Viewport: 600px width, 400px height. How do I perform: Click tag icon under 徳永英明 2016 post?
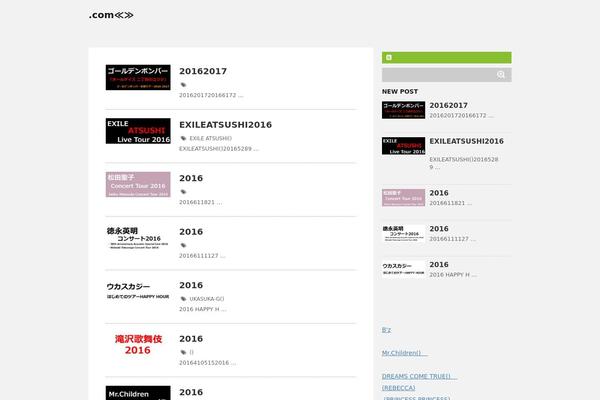(x=183, y=246)
